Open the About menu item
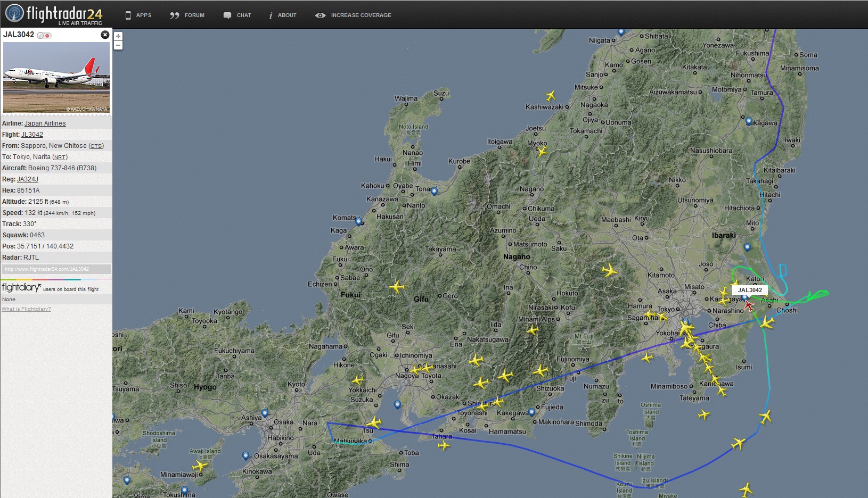 pos(282,15)
